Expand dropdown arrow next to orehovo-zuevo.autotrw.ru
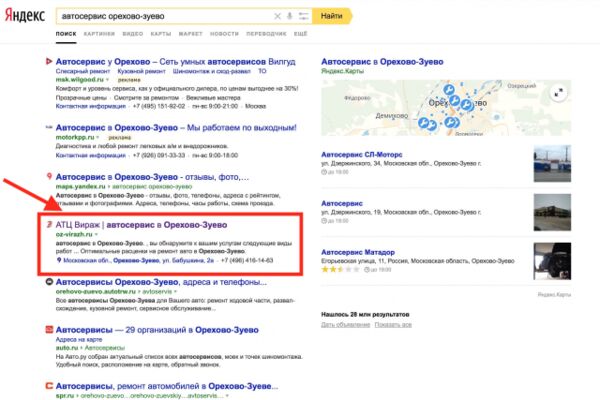The width and height of the screenshot is (600, 400). click(x=175, y=292)
